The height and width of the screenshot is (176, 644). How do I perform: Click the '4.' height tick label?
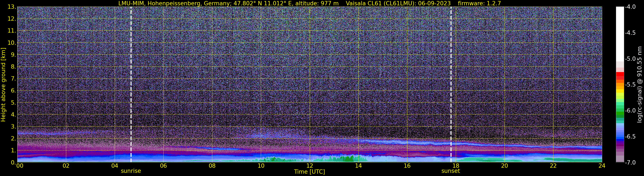tap(13, 115)
